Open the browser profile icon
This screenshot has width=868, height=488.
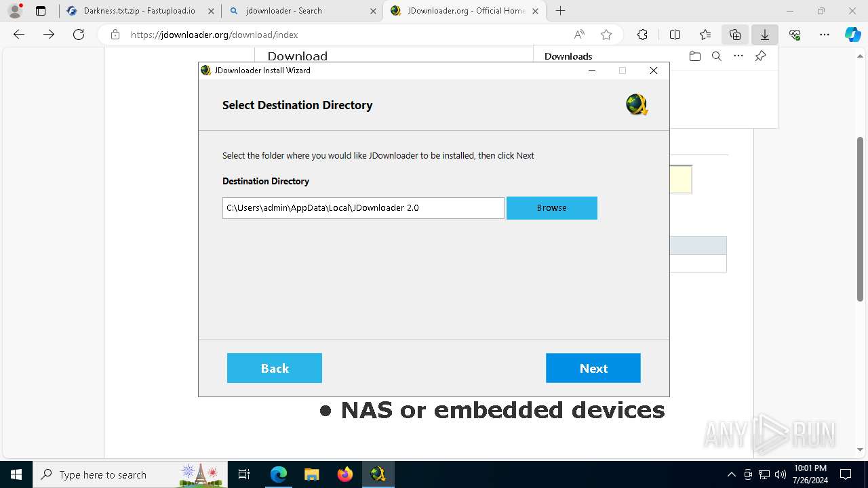coord(15,11)
